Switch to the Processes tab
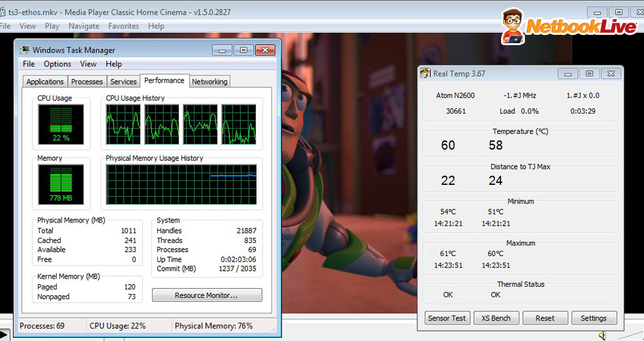This screenshot has height=341, width=644. pyautogui.click(x=87, y=81)
